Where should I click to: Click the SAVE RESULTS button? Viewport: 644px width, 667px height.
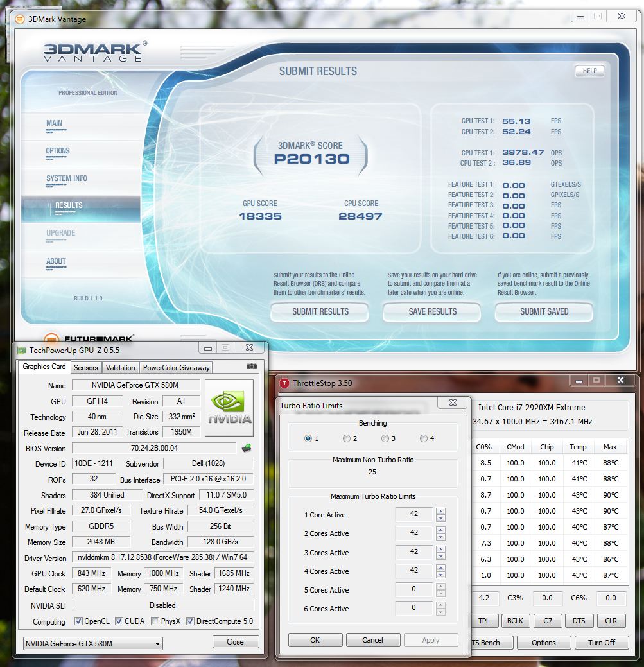click(x=432, y=312)
